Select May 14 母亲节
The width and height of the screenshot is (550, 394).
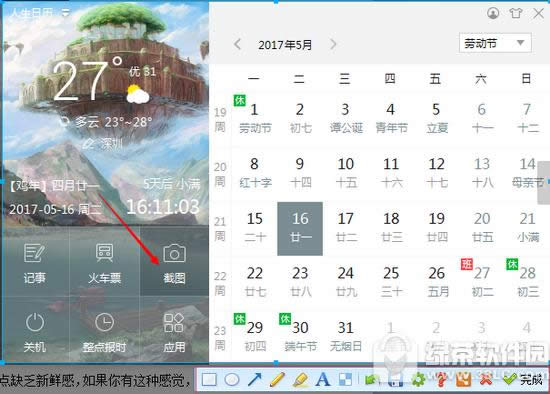click(527, 173)
